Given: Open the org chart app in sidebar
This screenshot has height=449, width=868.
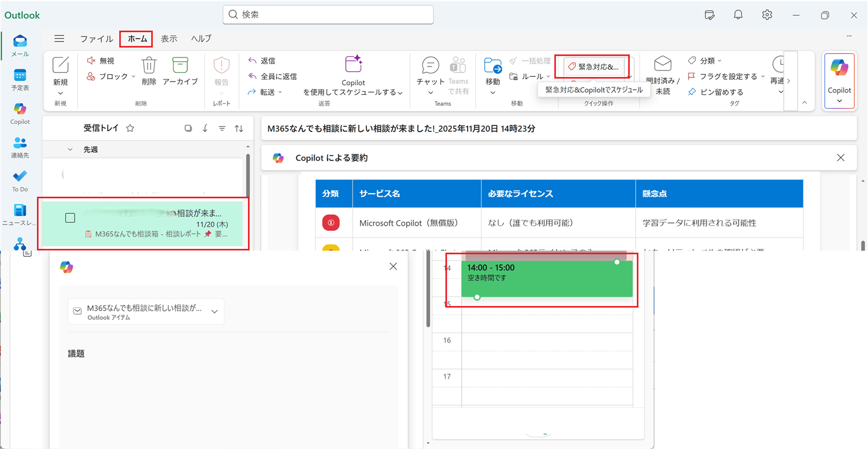Looking at the screenshot, I should click(20, 245).
